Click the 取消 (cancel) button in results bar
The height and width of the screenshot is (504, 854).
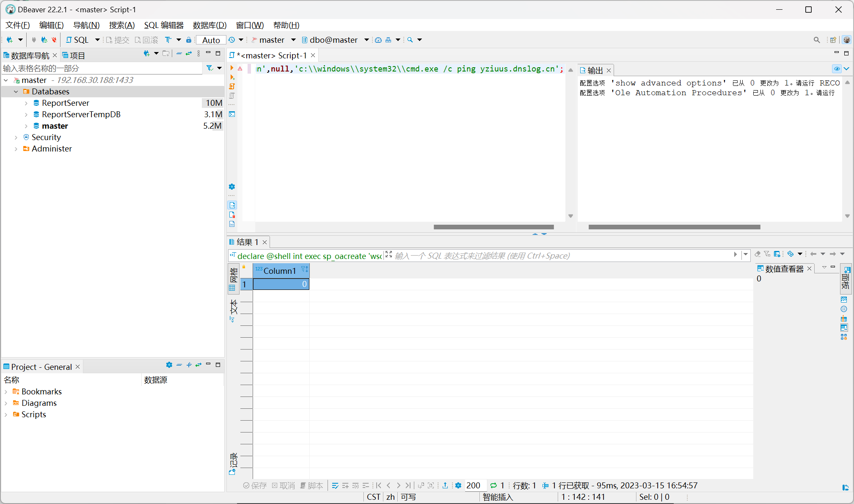tap(284, 485)
